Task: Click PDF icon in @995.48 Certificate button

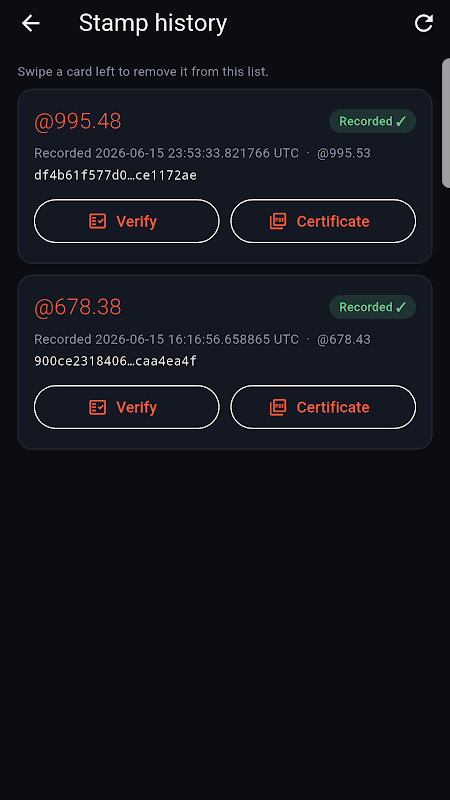Action: tap(278, 221)
